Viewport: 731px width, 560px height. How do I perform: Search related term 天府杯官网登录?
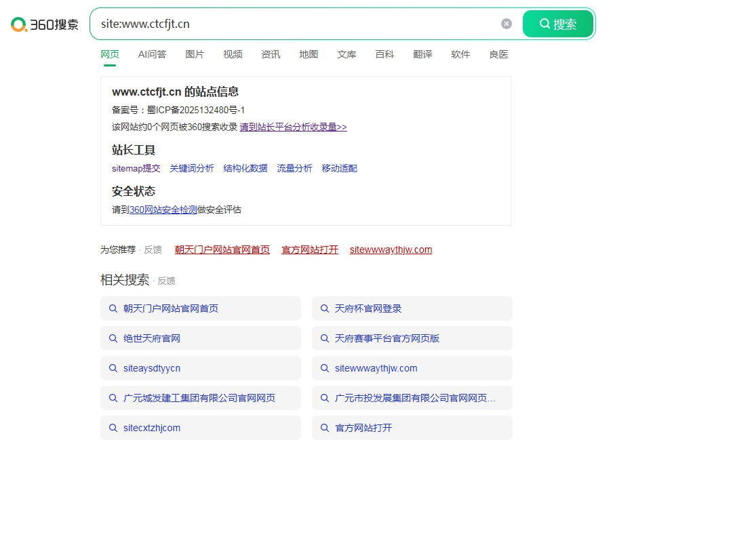coord(412,308)
